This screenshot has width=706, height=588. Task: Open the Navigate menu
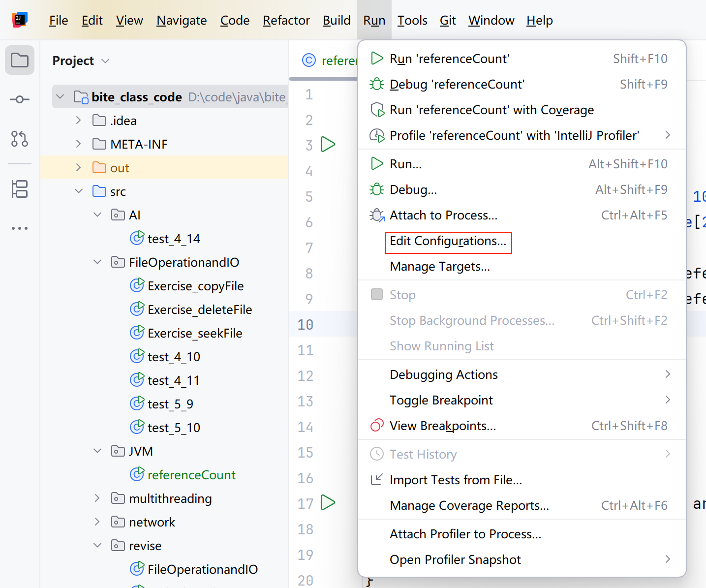coord(182,20)
